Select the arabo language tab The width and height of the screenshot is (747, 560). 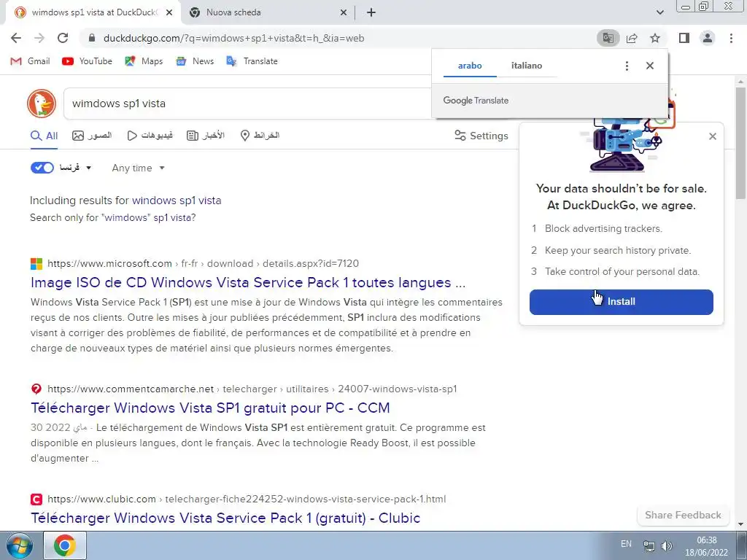coord(470,66)
